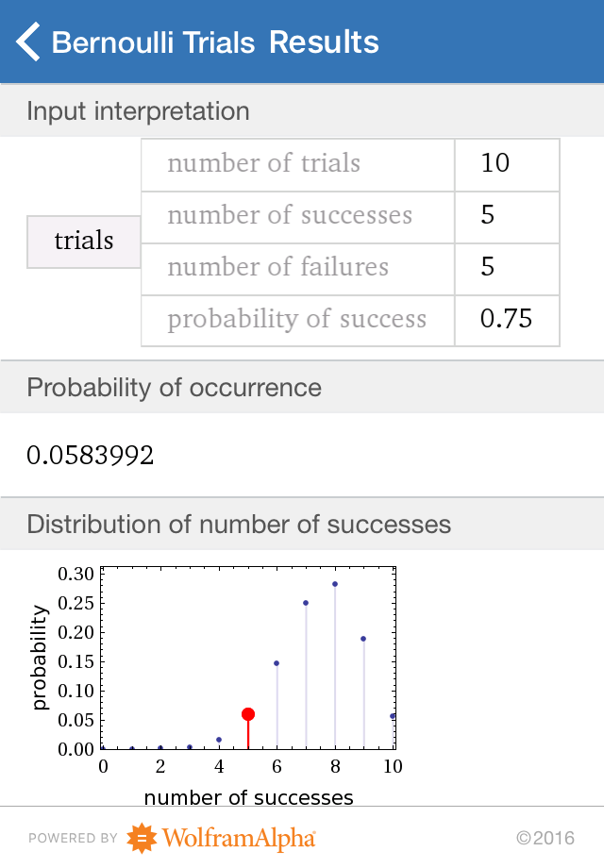Select the red highlighted point at 5 successes
The image size is (604, 868).
248,714
